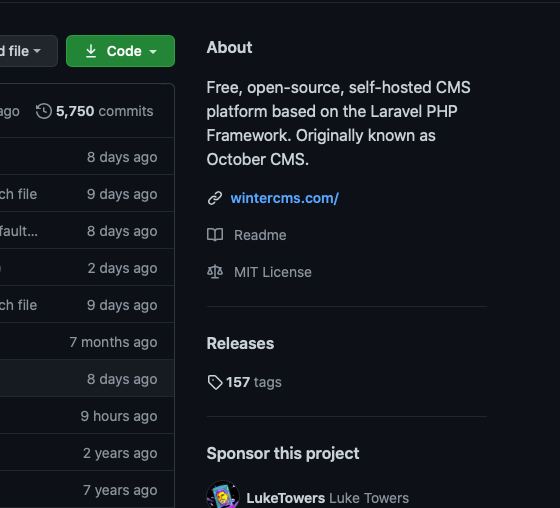This screenshot has width=560, height=508.
Task: Open the Readme link
Action: [260, 235]
